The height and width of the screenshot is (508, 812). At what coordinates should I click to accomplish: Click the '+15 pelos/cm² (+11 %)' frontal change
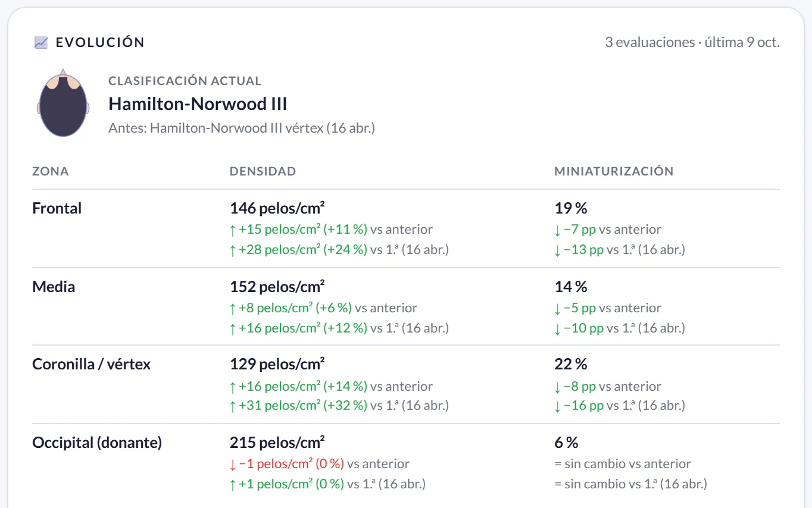click(x=298, y=230)
